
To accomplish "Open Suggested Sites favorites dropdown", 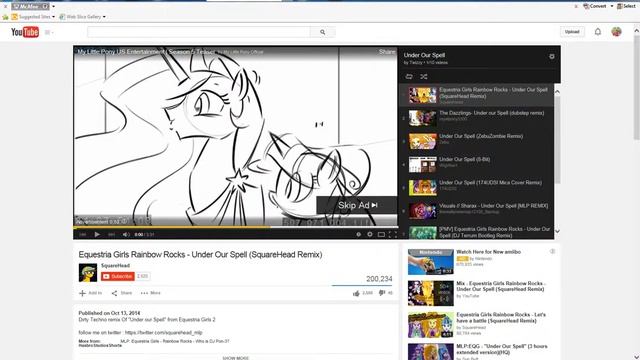I will [x=34, y=17].
